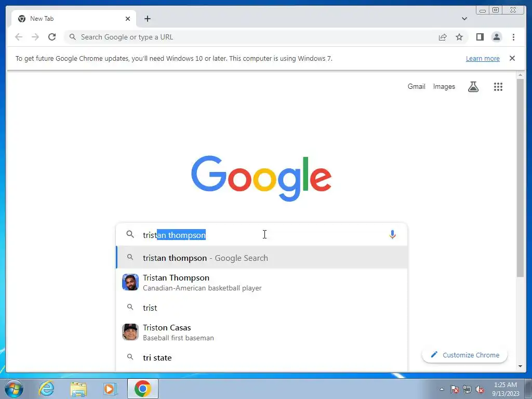532x399 pixels.
Task: Click the browser back arrow
Action: [x=19, y=37]
